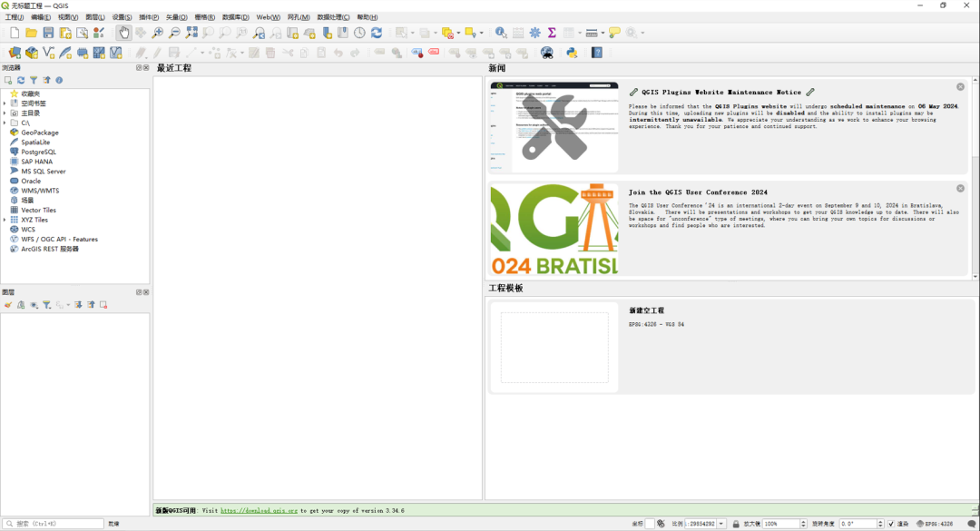Dismiss the Plugins Maintenance Notice news card

[x=961, y=87]
